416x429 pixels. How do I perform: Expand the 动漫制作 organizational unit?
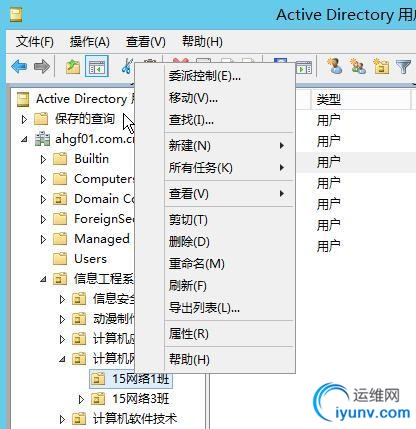[62, 319]
